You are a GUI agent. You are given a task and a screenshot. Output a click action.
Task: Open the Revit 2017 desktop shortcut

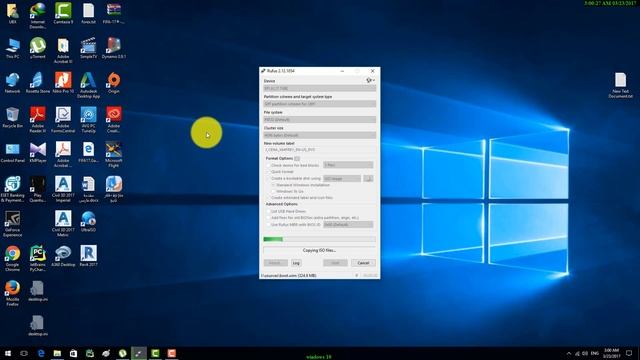click(x=89, y=256)
